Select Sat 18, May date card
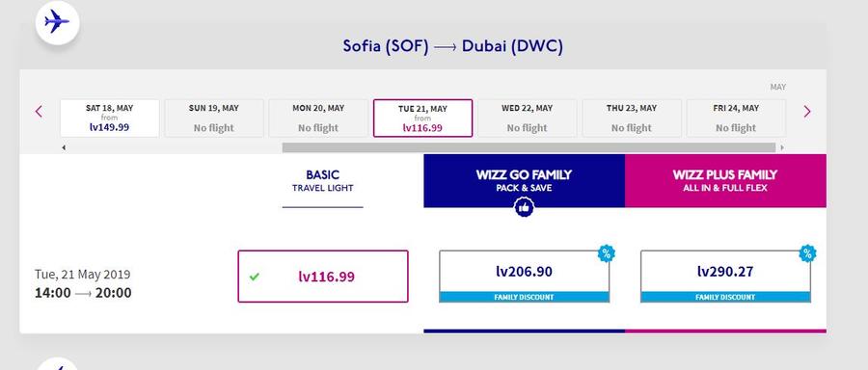The image size is (868, 370). pos(110,119)
